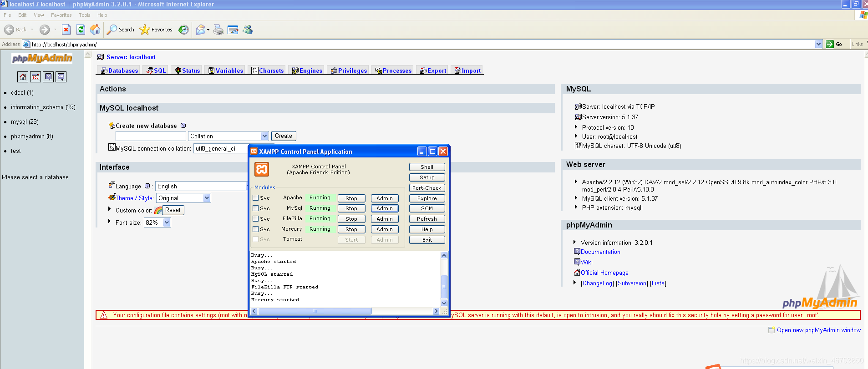Open the Language dropdown showing English

[201, 186]
